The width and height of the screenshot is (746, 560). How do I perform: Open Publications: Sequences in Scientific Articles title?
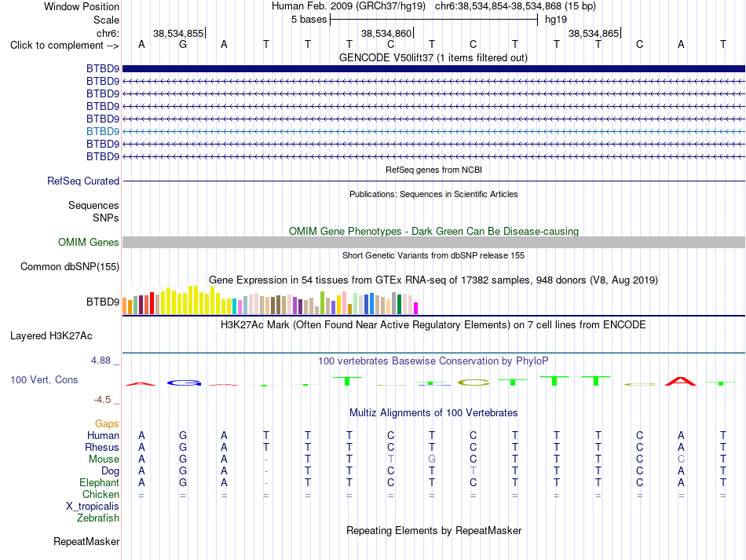pyautogui.click(x=433, y=194)
